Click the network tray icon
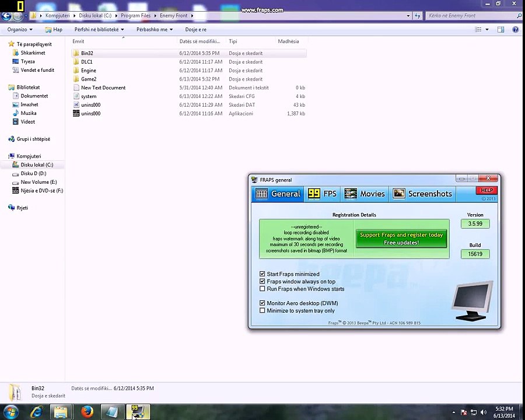525x420 pixels. (x=474, y=412)
